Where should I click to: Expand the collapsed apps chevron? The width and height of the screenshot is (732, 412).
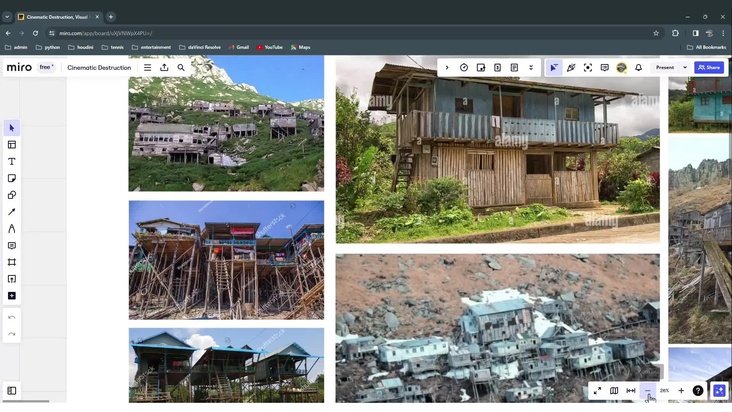point(447,68)
